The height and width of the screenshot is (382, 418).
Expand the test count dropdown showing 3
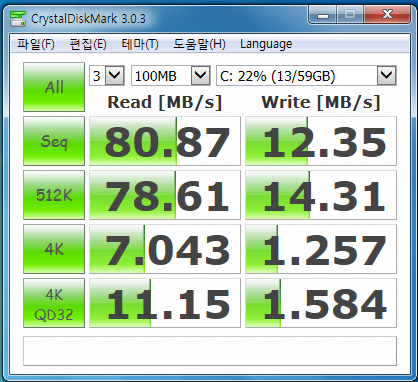coord(115,76)
